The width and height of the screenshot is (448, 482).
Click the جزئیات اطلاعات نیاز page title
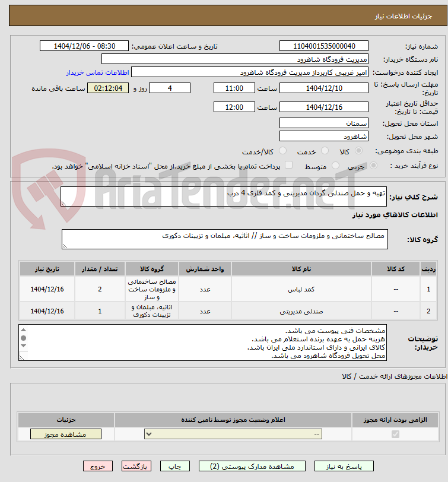[x=403, y=16]
